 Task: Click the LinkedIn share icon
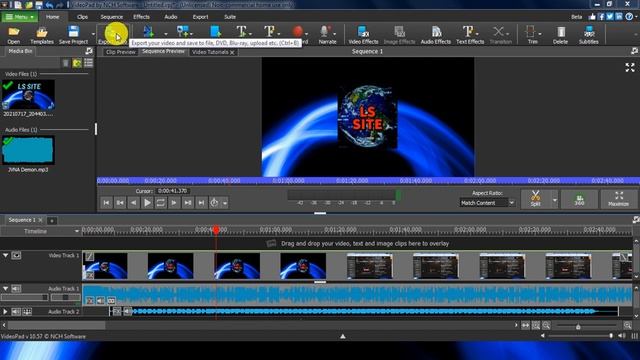coord(619,17)
